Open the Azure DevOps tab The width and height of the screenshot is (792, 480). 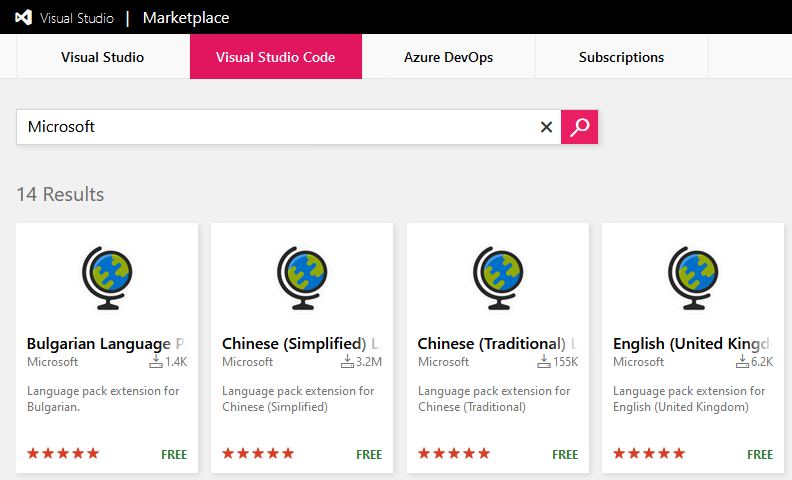[x=449, y=57]
